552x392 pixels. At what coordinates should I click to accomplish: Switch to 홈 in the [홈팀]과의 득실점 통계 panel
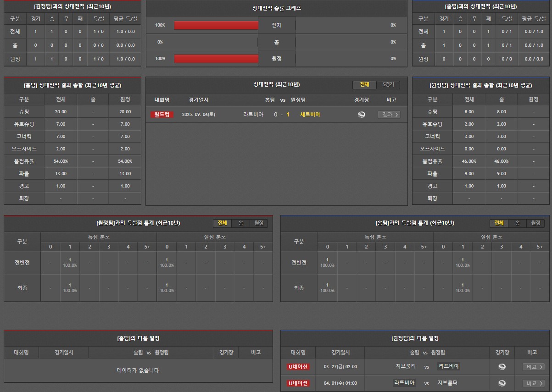517,223
